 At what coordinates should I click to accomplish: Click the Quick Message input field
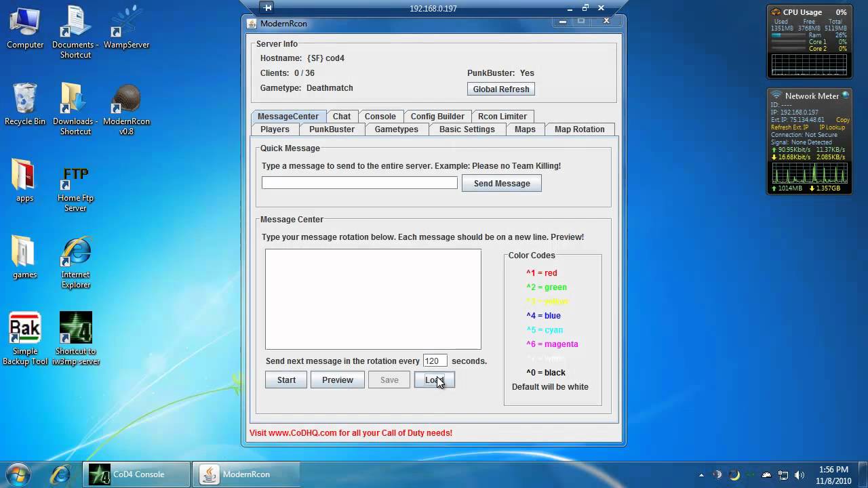point(359,183)
